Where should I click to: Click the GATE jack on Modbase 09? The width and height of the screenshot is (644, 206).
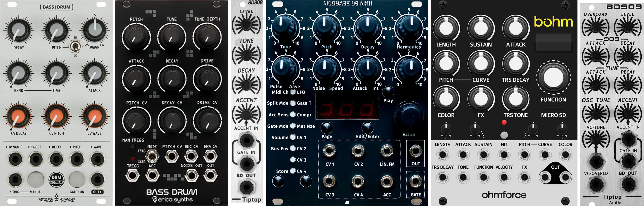coord(415,182)
